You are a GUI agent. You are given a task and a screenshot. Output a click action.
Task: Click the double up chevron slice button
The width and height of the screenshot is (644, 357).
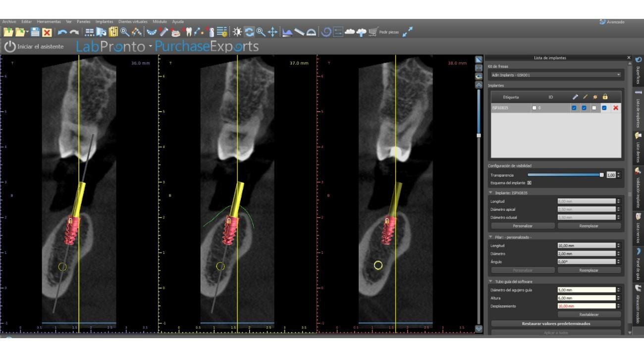pyautogui.click(x=479, y=84)
